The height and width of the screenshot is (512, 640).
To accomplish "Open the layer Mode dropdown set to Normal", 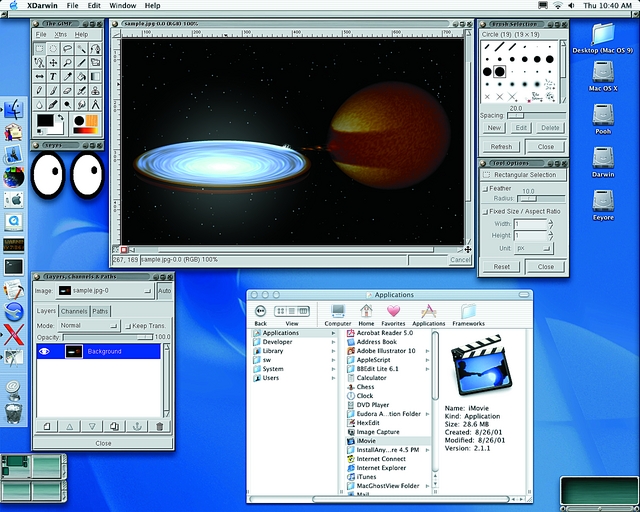I will 88,326.
